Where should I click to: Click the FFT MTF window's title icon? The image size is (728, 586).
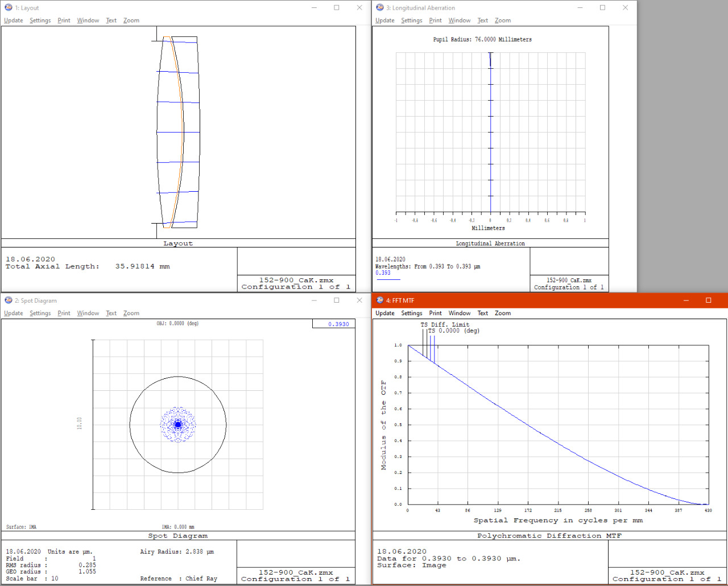[x=380, y=300]
